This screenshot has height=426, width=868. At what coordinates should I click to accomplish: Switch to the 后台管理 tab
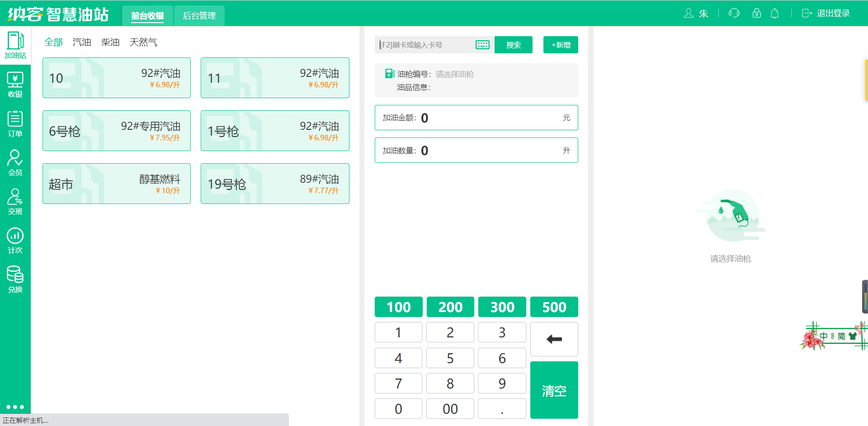pos(199,16)
